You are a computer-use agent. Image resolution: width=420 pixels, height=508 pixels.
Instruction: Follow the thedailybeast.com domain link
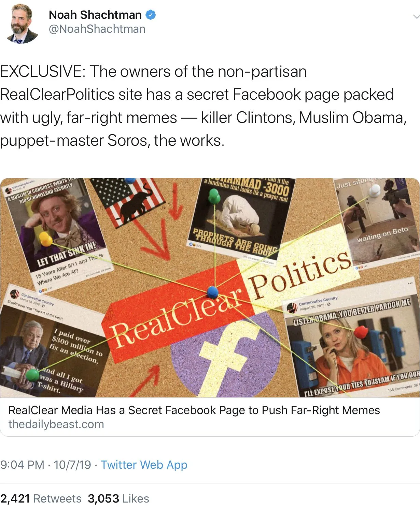point(56,424)
